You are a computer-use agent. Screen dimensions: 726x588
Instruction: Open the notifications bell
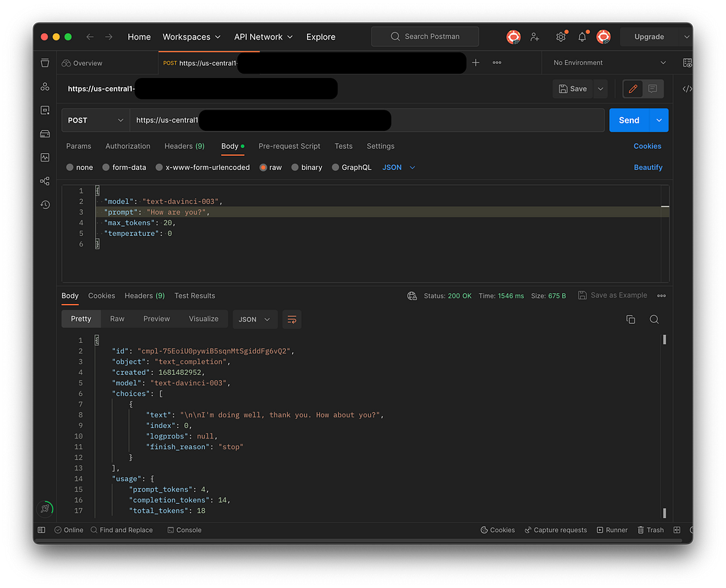[583, 37]
